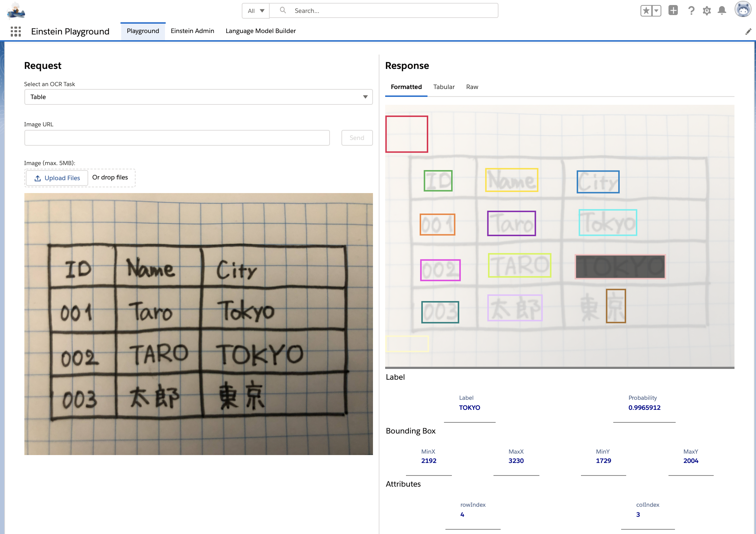This screenshot has width=756, height=534.
Task: Expand the favorites list dropdown arrow
Action: tap(656, 11)
